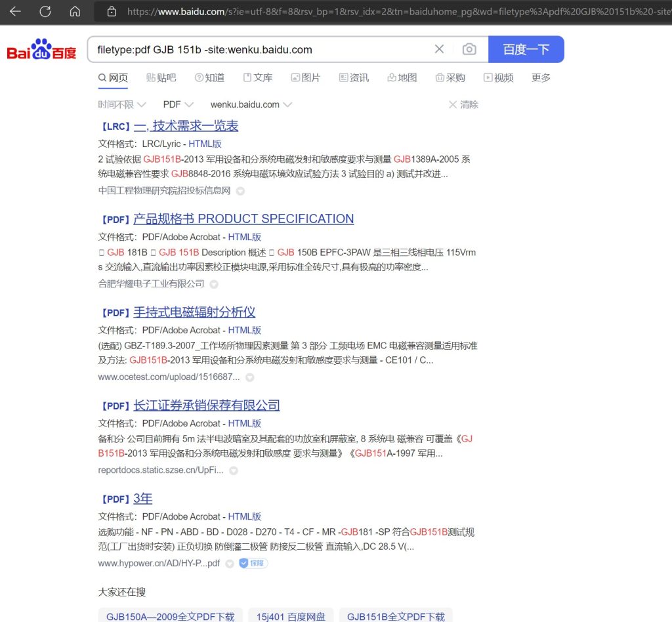
Task: Open HTML版 of 长江证券 result
Action: click(x=244, y=423)
